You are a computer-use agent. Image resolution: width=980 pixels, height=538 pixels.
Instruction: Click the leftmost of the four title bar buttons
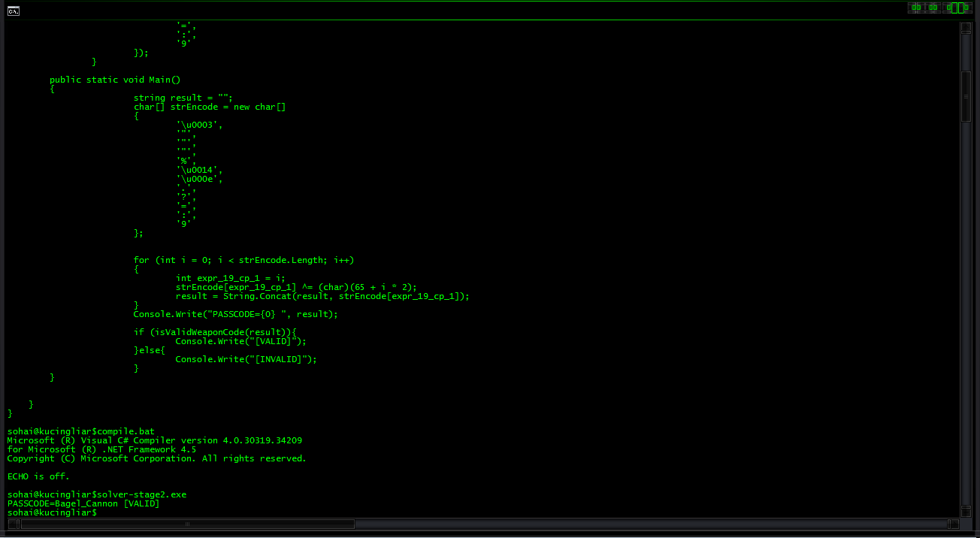[916, 8]
